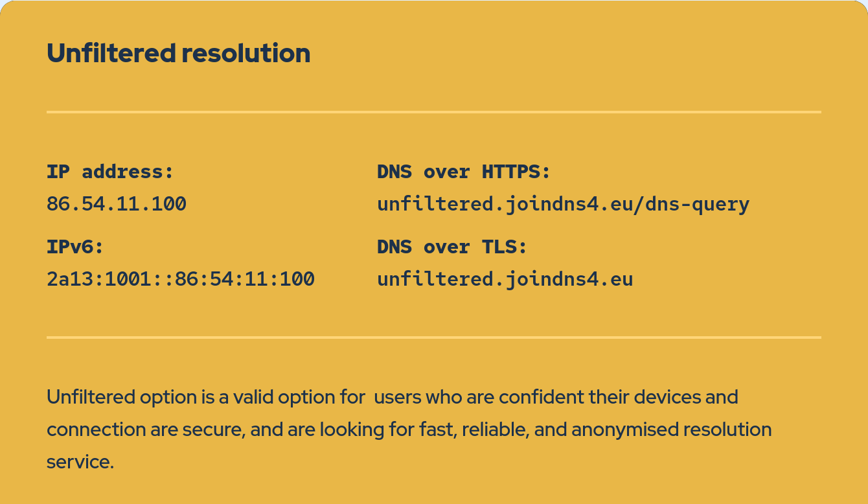Viewport: 868px width, 504px height.
Task: Select the IPv6 address 2a13:1001::86:54:11:100
Action: (x=181, y=279)
